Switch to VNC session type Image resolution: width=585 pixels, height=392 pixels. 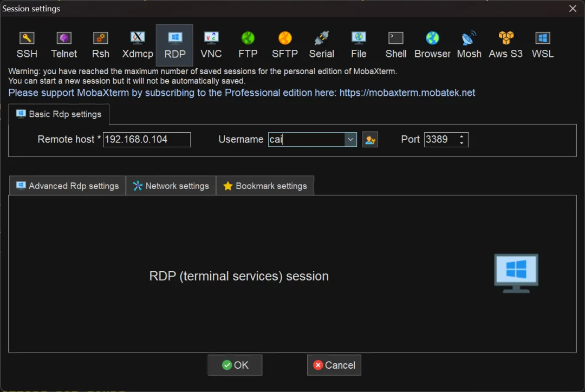pos(211,45)
